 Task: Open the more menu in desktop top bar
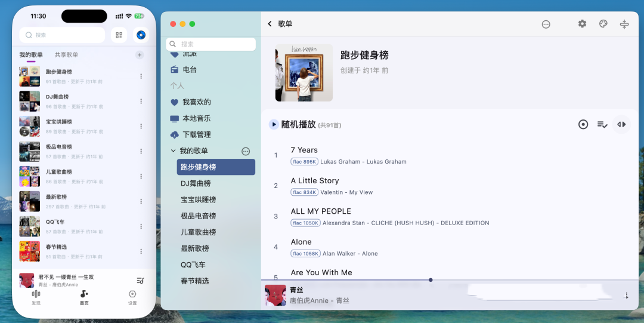(x=546, y=24)
